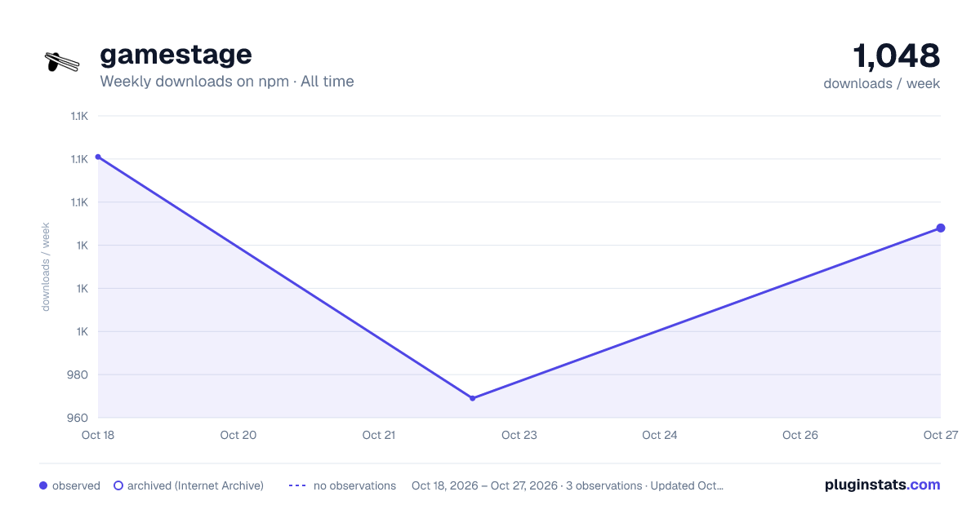
Task: Click the 'downloads / week' label under 1,048
Action: coord(882,83)
